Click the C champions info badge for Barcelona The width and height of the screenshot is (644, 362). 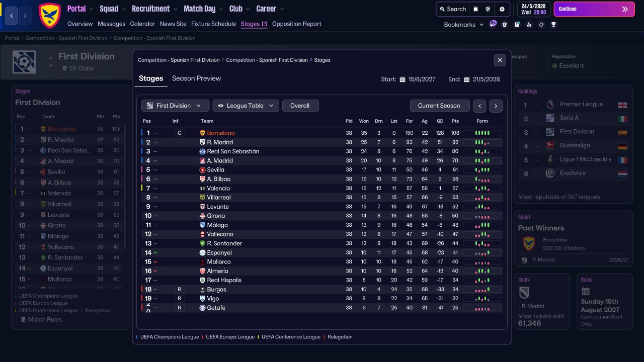179,133
